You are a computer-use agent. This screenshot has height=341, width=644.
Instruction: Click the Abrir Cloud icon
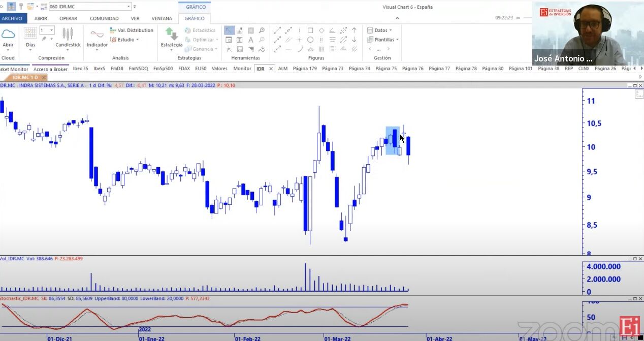8,34
